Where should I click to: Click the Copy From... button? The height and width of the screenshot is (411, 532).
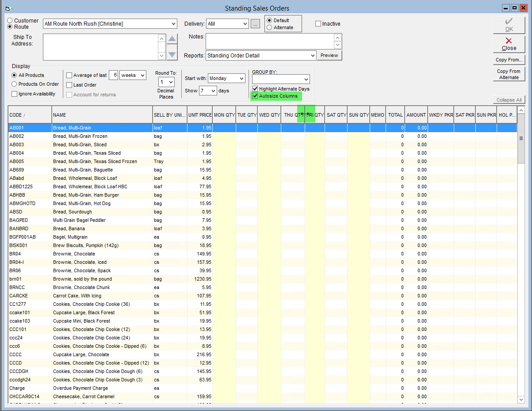click(509, 60)
